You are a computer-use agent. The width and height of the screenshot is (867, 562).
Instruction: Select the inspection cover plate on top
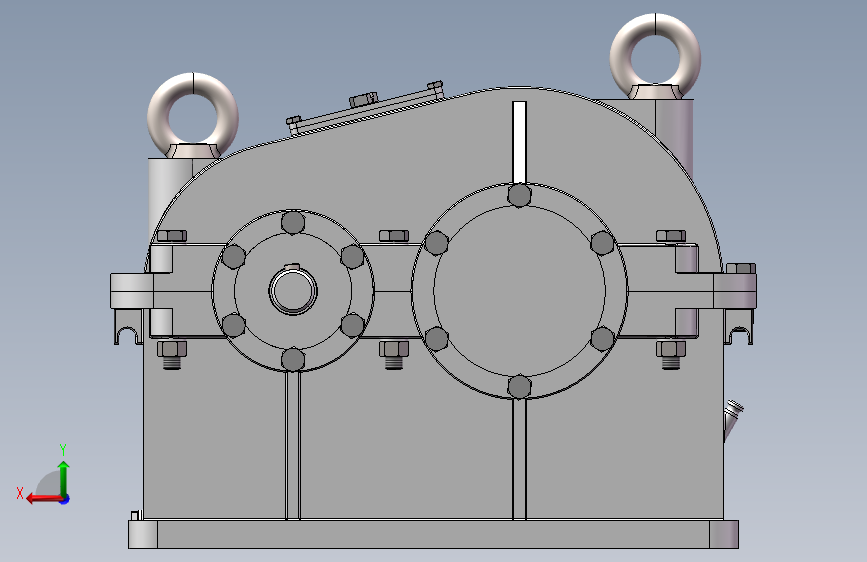pyautogui.click(x=366, y=111)
